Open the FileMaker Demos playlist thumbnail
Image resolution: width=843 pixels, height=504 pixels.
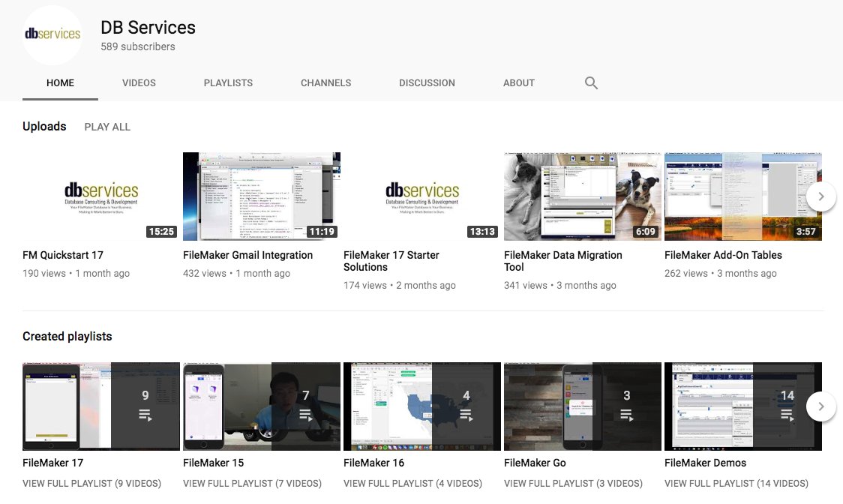point(743,406)
